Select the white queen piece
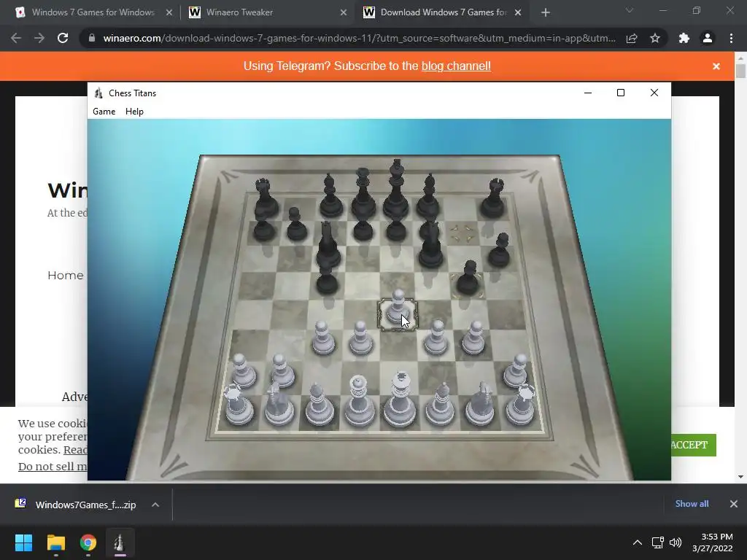This screenshot has width=747, height=560. point(359,401)
